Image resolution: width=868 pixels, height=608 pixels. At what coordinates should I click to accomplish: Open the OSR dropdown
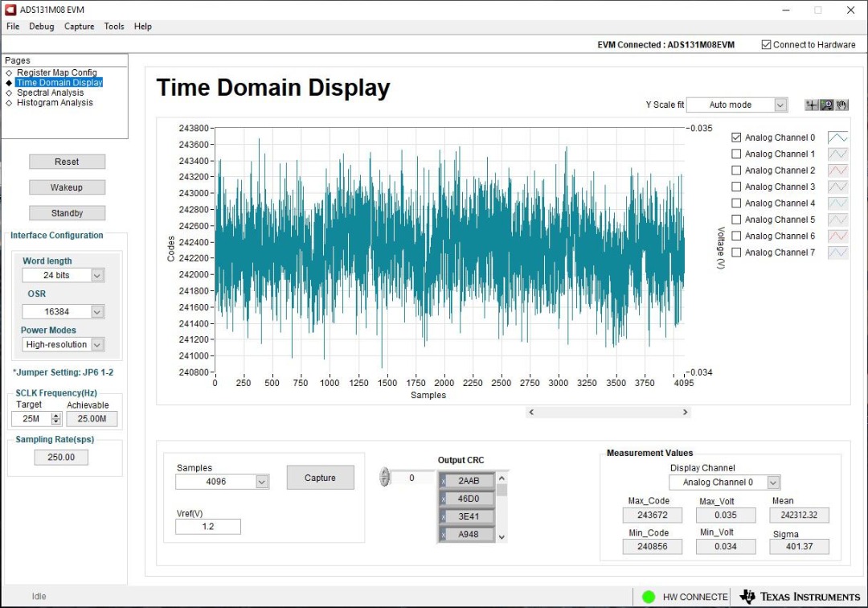[96, 311]
